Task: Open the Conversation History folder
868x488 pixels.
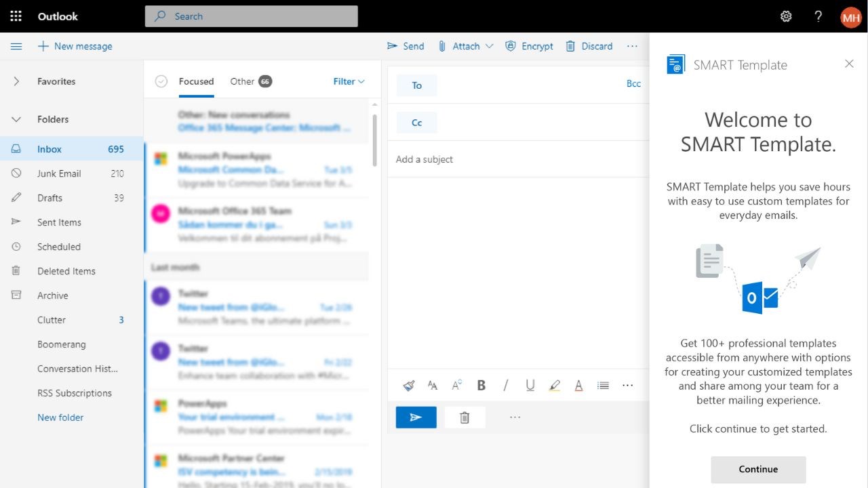Action: point(72,369)
